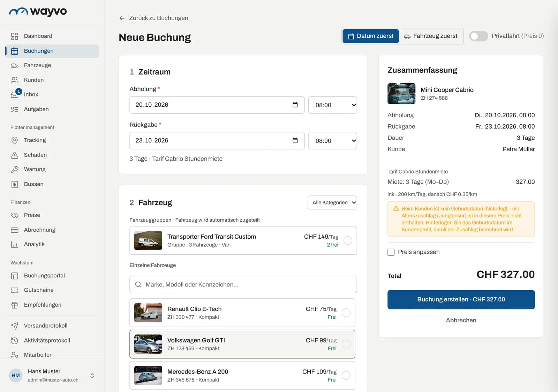558x392 pixels.
Task: Open Buchungen in the sidebar
Action: point(52,51)
